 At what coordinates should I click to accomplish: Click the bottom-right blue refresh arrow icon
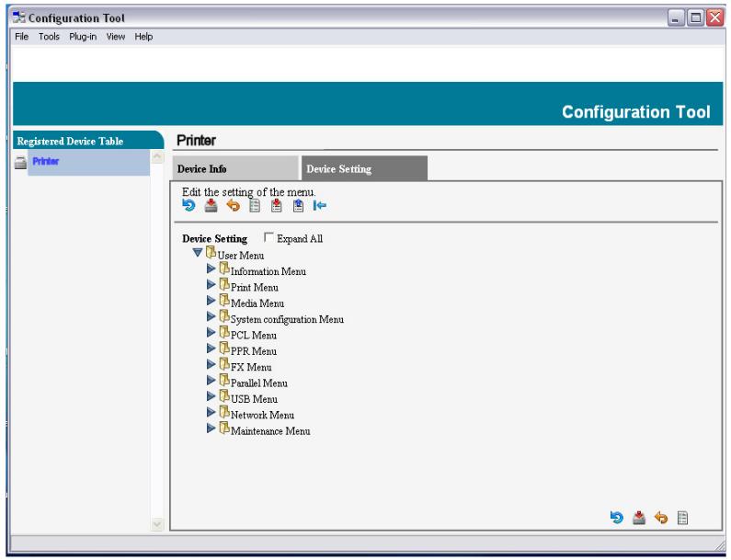[617, 519]
